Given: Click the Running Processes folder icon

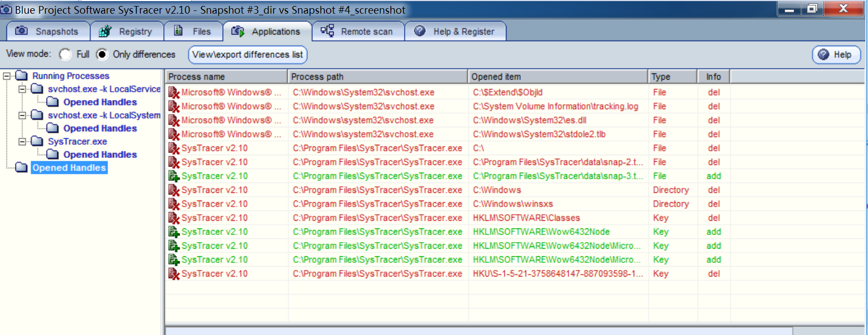Looking at the screenshot, I should (x=21, y=75).
